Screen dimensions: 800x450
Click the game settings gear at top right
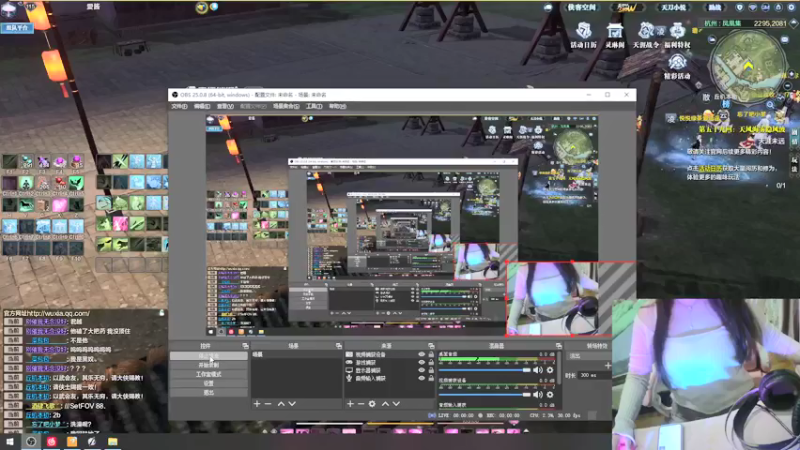[791, 8]
